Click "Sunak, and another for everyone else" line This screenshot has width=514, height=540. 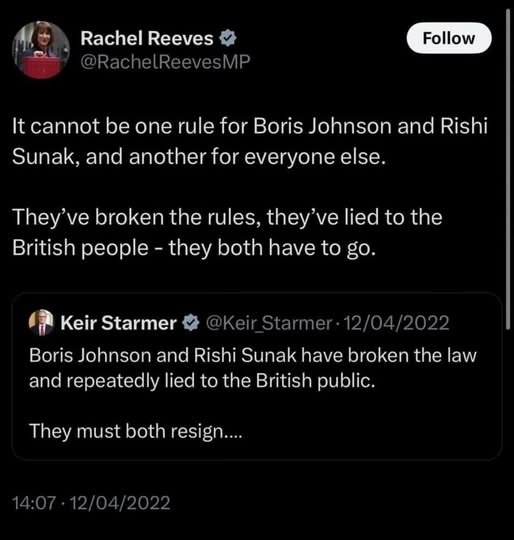coord(199,157)
